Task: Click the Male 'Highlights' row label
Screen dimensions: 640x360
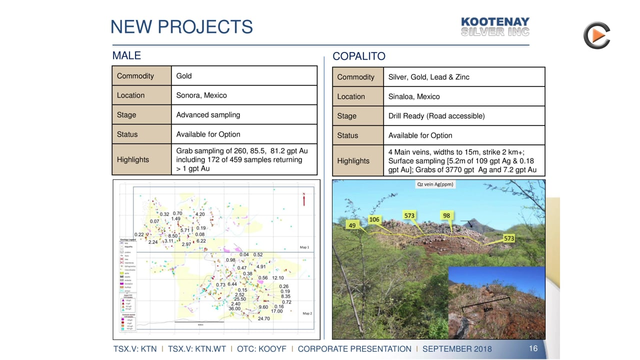Action: (142, 160)
